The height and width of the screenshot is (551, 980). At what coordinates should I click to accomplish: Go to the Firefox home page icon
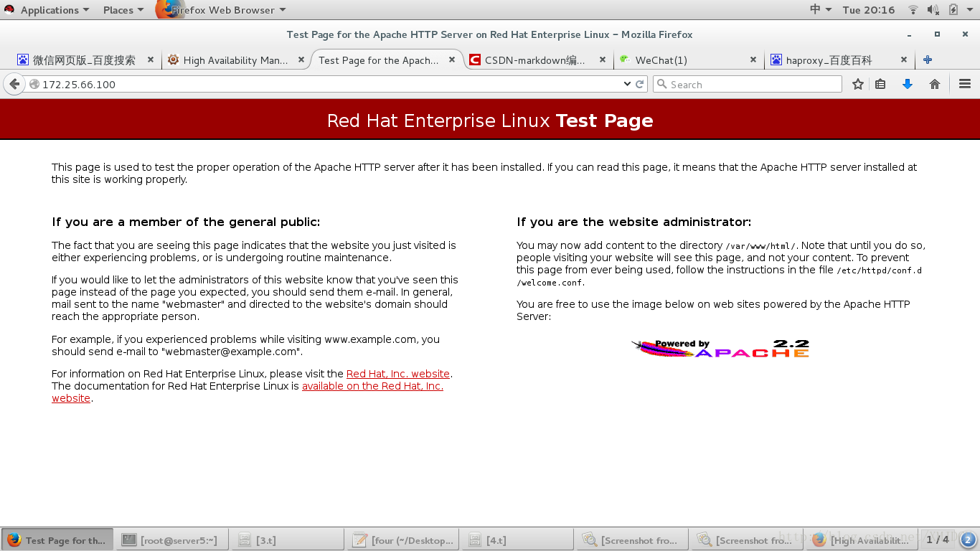934,84
